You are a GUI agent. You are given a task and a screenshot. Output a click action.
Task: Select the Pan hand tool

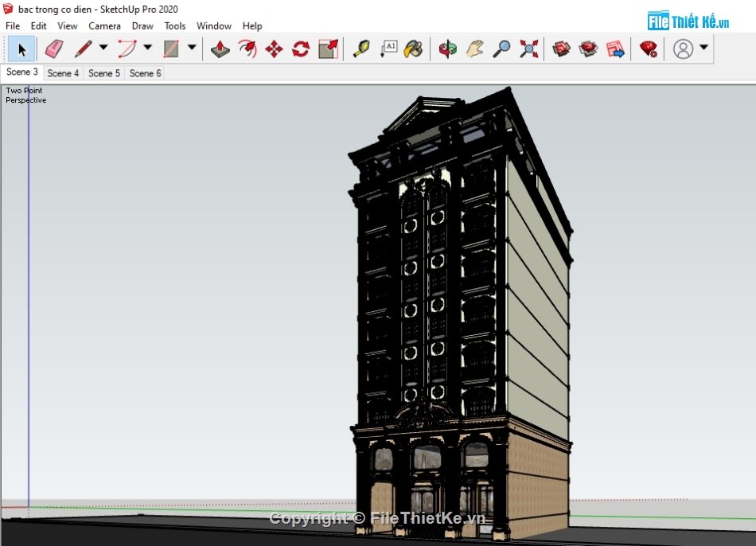tap(475, 49)
